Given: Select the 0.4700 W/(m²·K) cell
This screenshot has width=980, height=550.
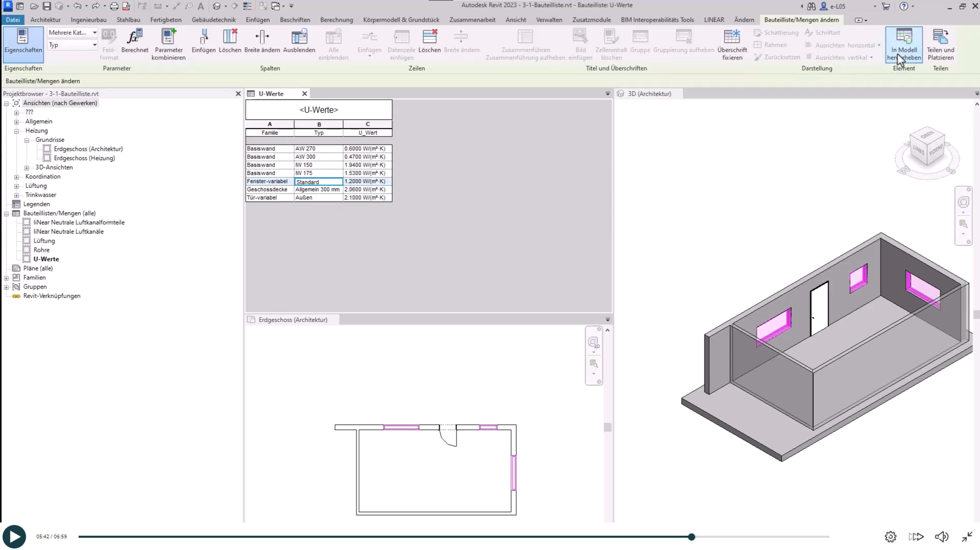Looking at the screenshot, I should 367,157.
